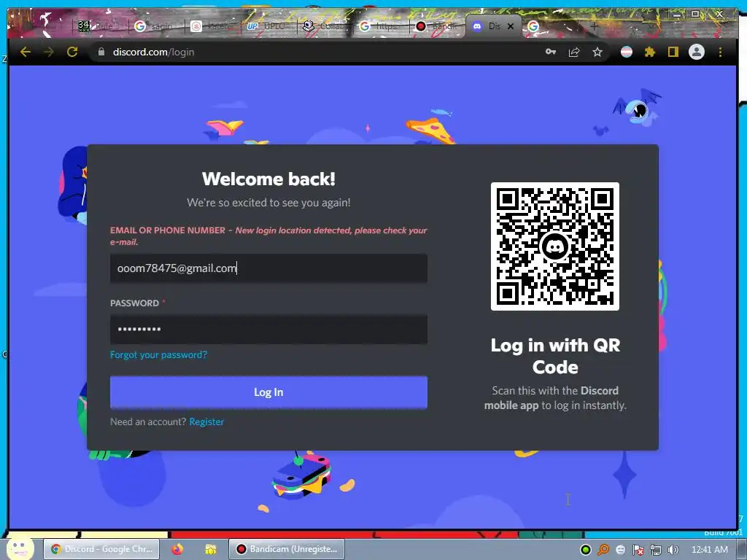This screenshot has width=747, height=560.
Task: Click the 12:41 AM clock
Action: click(709, 550)
